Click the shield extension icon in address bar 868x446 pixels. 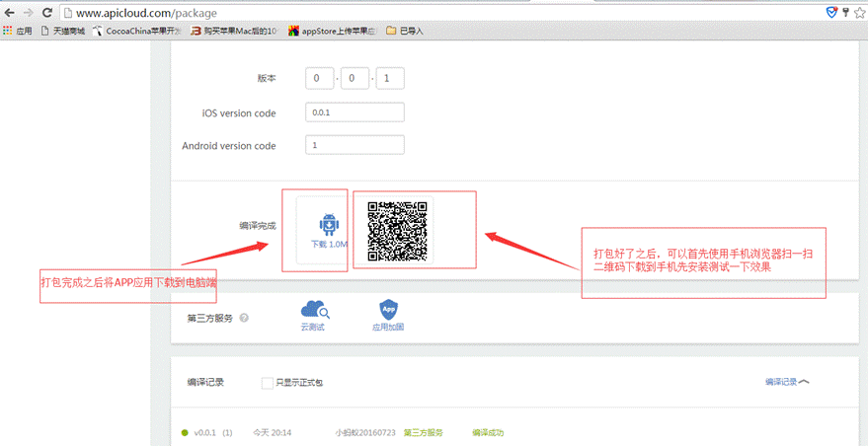(831, 13)
